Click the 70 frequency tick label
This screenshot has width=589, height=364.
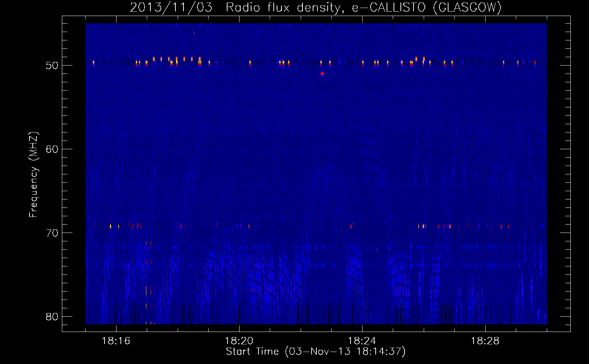[52, 233]
